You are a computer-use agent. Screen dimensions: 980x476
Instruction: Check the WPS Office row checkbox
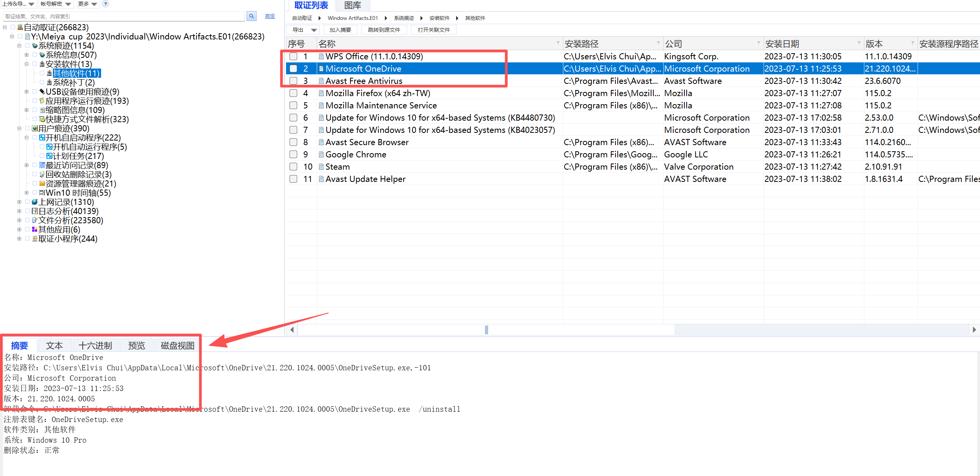tap(293, 56)
